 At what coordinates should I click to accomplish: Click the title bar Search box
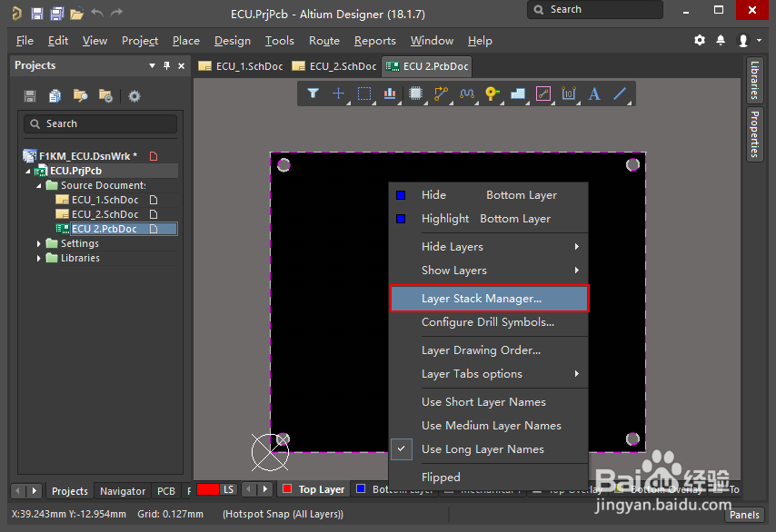594,9
